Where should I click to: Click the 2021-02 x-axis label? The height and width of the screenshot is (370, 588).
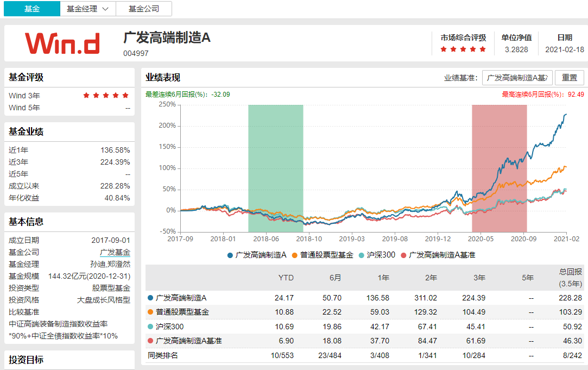[x=566, y=239]
